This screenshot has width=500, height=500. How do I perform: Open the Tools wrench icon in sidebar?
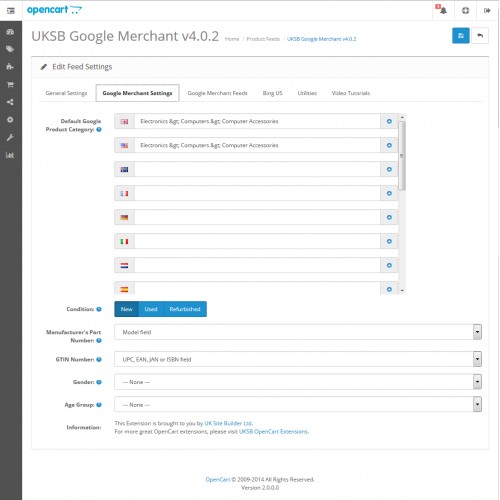point(10,137)
